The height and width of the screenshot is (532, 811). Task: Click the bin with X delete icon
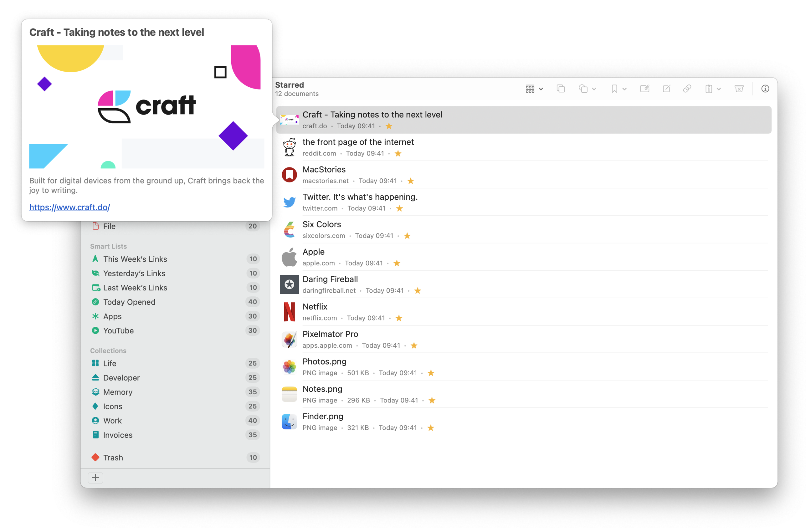[739, 89]
